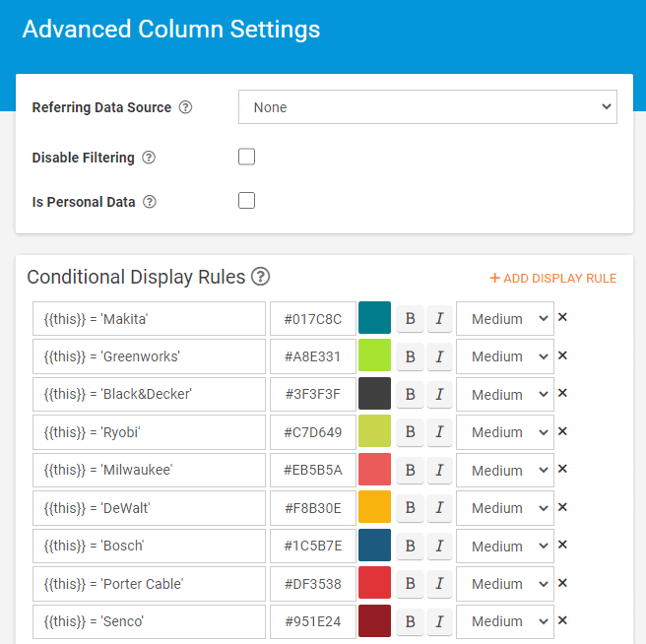Viewport: 646px width, 644px height.
Task: Toggle italic for the Porter Cable rule
Action: pos(439,584)
